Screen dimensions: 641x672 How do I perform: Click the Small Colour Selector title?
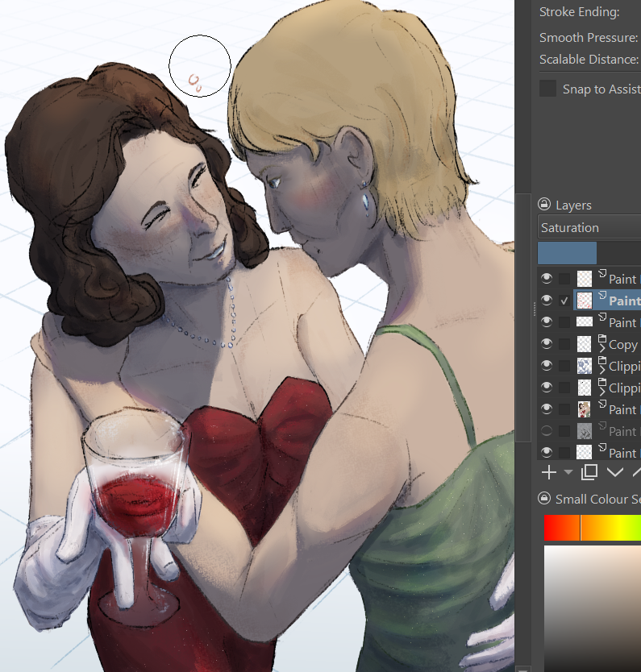(x=597, y=500)
